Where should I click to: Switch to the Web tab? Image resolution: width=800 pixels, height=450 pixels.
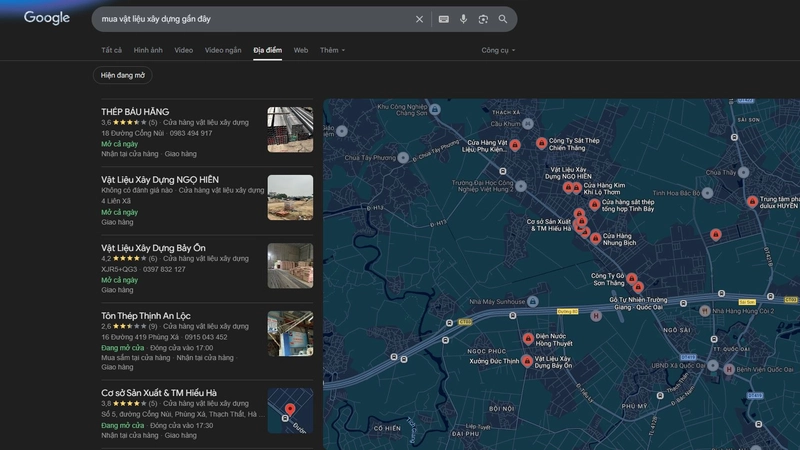point(301,50)
